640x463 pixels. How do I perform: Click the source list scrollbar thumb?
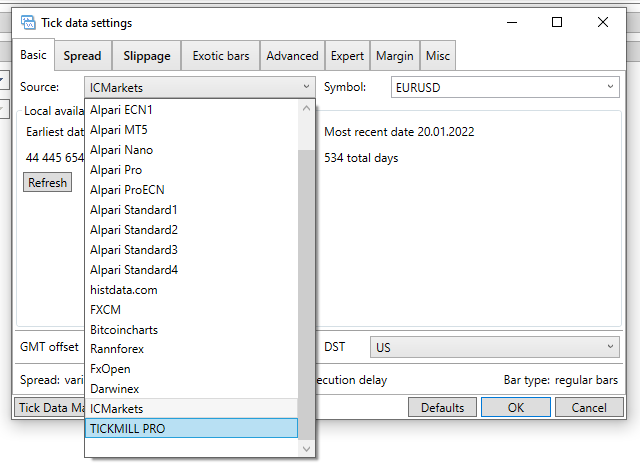(307, 295)
